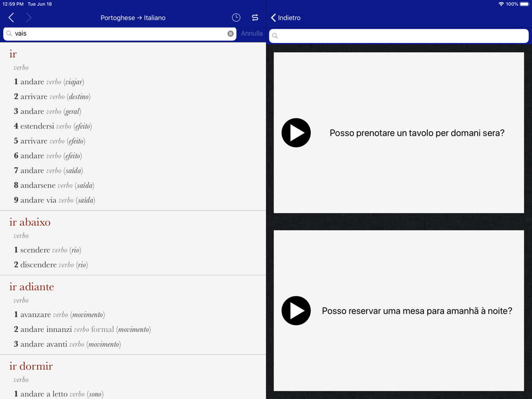Select translation '1 avanzare verbo (movimento)'

point(60,315)
